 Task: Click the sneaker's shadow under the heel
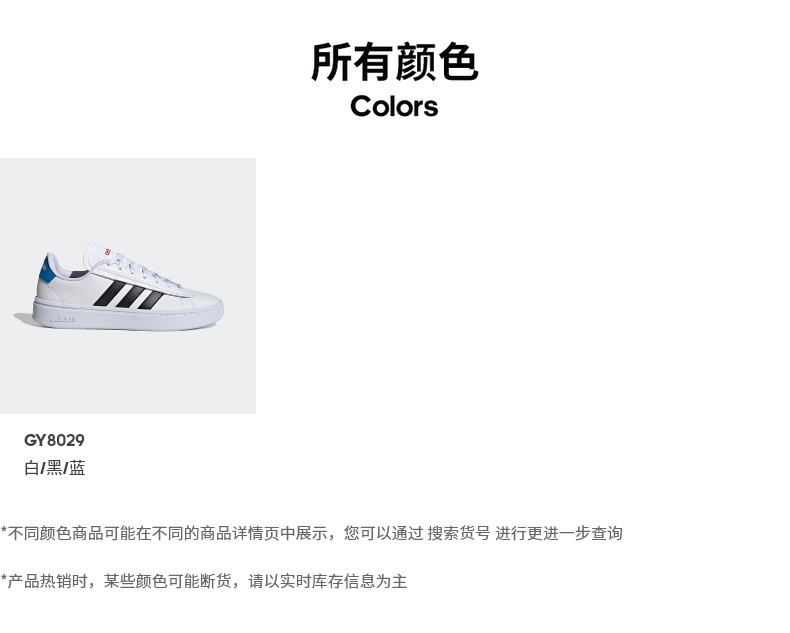pos(23,319)
